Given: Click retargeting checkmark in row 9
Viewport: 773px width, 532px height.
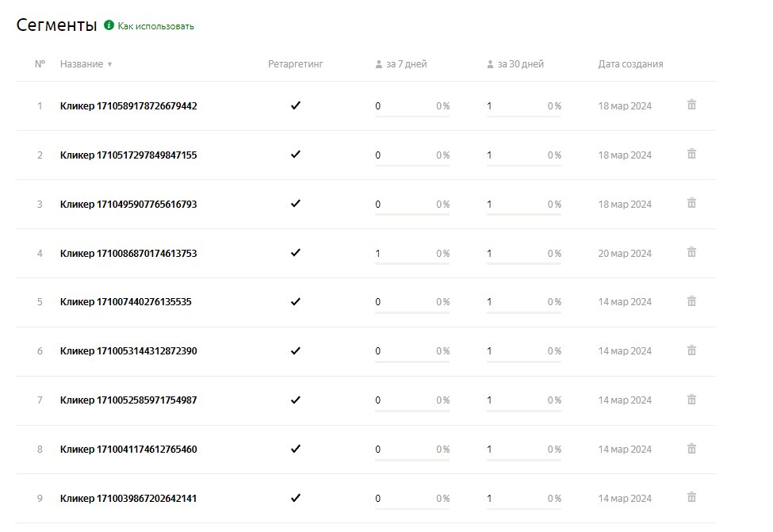Looking at the screenshot, I should coord(295,497).
